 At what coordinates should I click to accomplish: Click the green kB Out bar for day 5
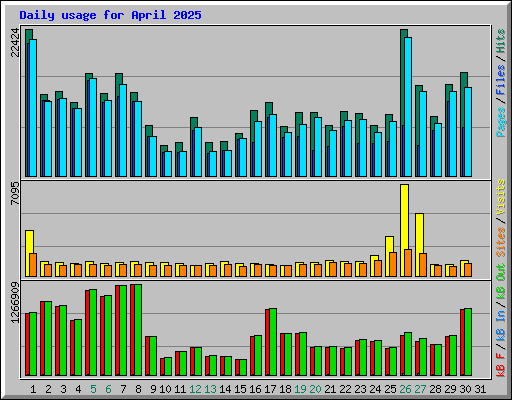pos(93,332)
